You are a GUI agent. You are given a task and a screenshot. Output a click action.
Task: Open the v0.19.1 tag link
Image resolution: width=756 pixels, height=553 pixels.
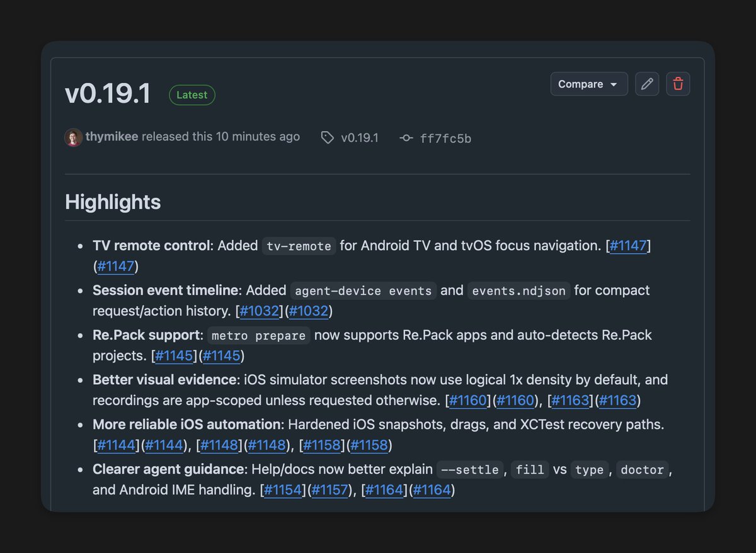pyautogui.click(x=359, y=138)
